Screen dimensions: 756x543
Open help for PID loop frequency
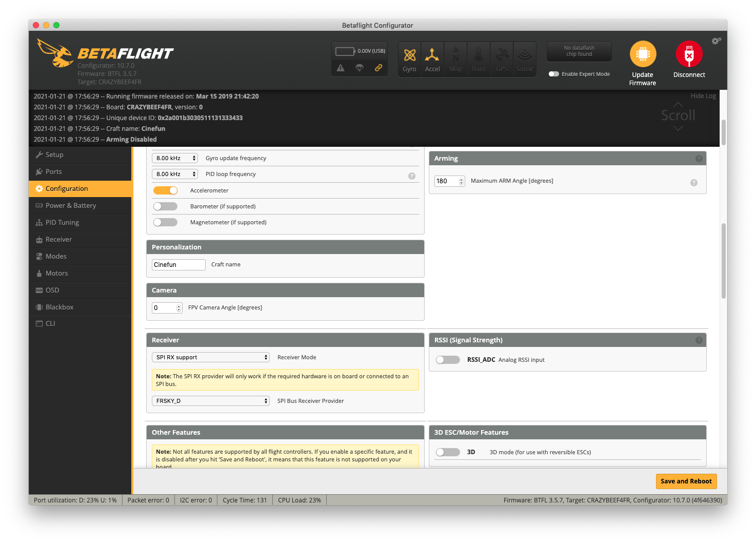pos(412,176)
